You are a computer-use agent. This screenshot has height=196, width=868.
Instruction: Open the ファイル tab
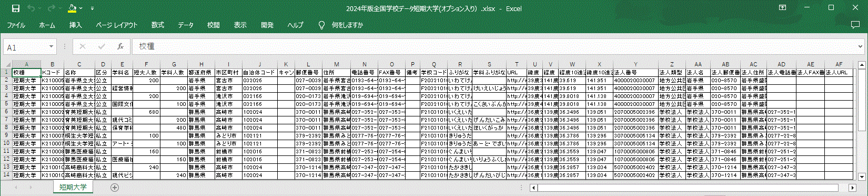[16, 25]
